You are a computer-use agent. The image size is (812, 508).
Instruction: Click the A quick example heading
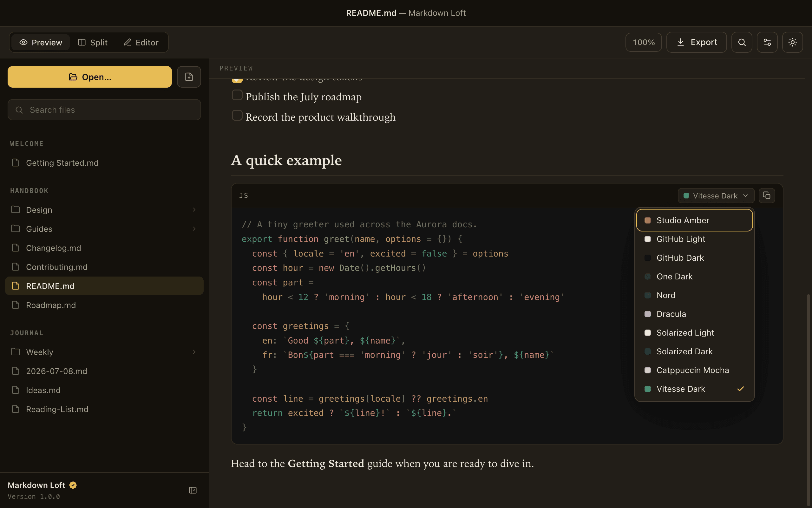286,161
